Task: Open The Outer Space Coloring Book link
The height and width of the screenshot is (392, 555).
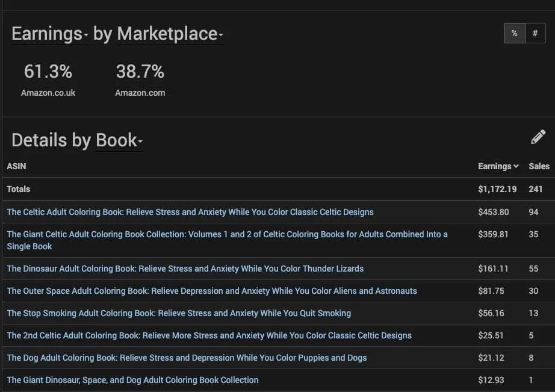Action: pos(212,291)
